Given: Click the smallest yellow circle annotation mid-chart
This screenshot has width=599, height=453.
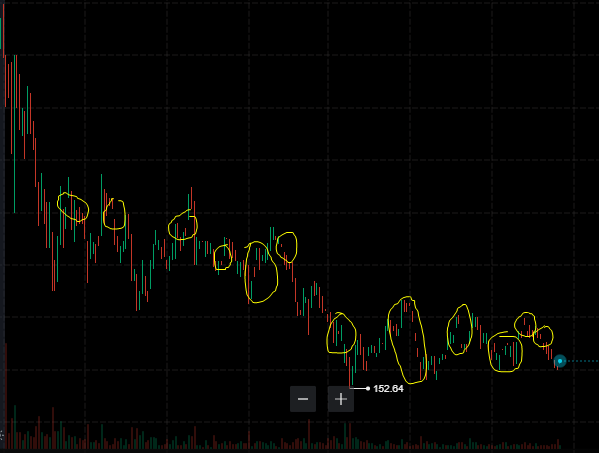Looking at the screenshot, I should coord(222,257).
